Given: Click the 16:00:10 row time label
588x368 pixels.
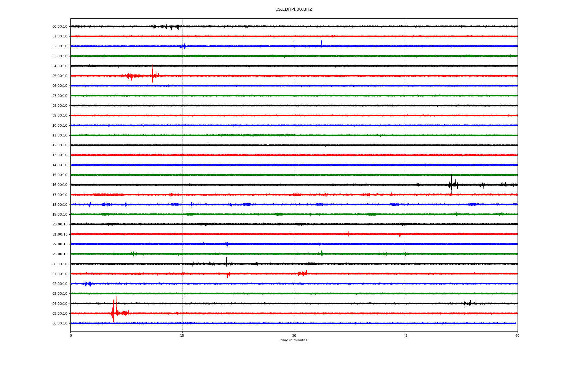Looking at the screenshot, I should pos(60,185).
